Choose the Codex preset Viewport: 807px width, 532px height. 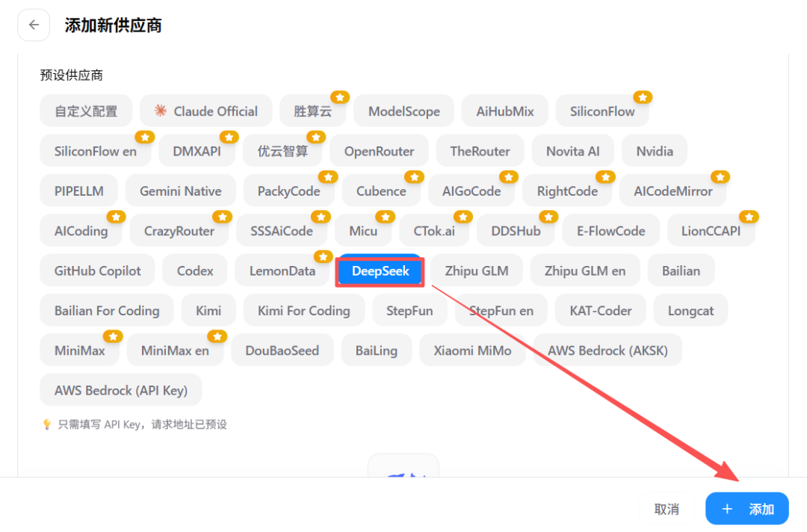195,270
